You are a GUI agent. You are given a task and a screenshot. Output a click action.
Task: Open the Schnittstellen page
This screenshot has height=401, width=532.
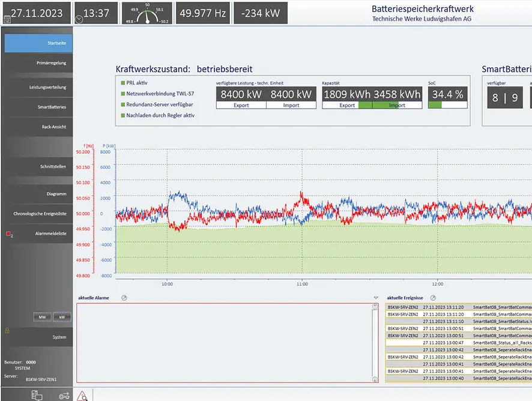(38, 166)
